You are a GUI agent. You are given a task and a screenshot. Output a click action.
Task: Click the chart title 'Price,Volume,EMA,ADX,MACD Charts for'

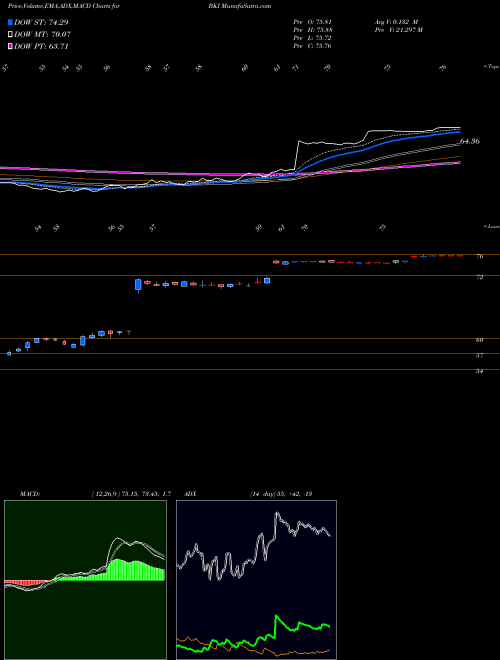point(64,6)
